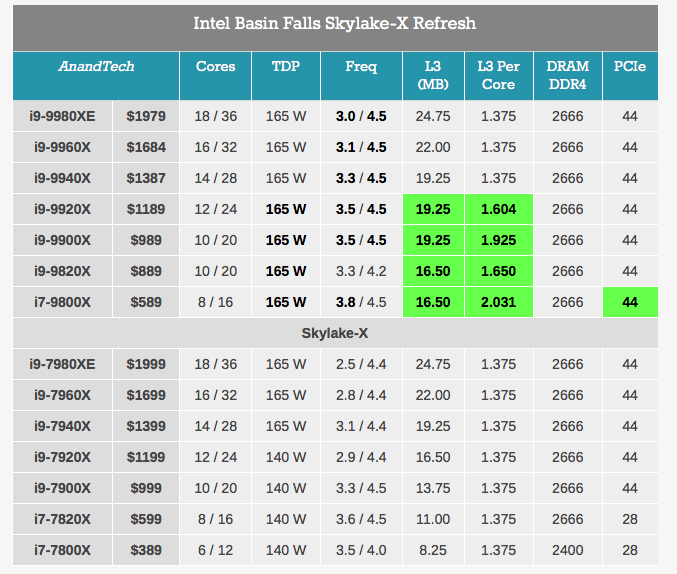The height and width of the screenshot is (574, 677).
Task: Select the TDP column header
Action: click(x=286, y=76)
